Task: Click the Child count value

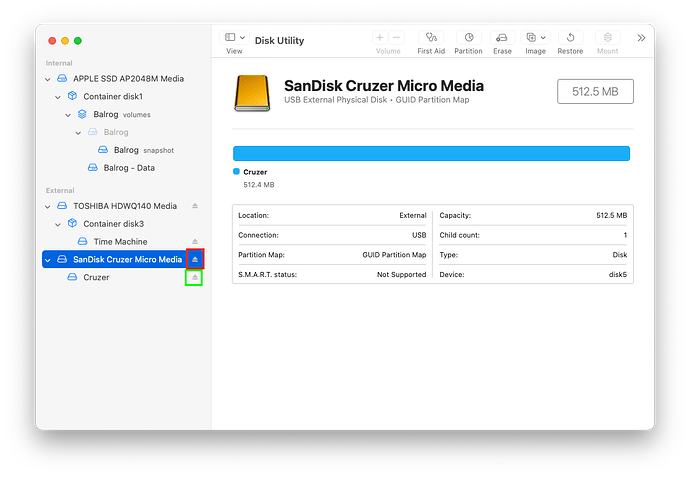Action: [x=625, y=235]
